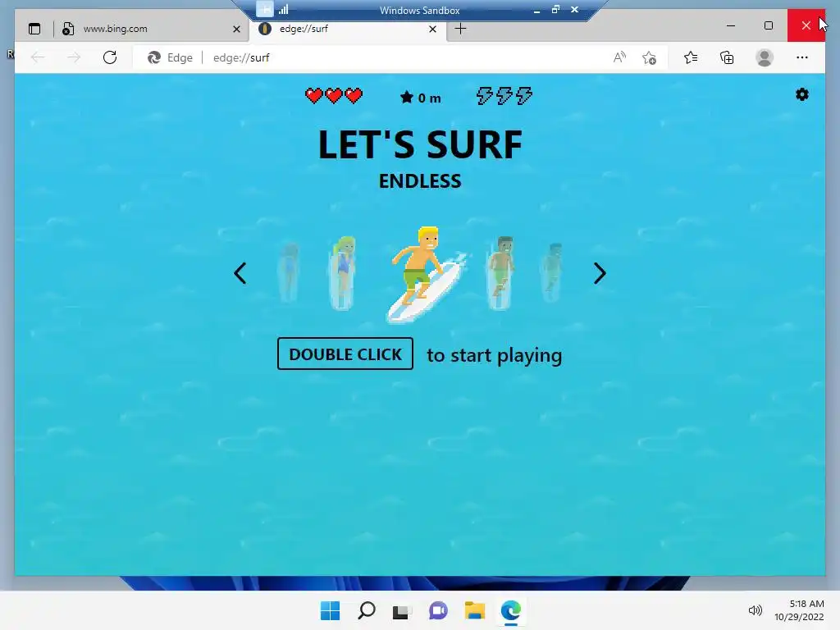The width and height of the screenshot is (840, 630).
Task: Open File Explorer from taskbar
Action: [475, 610]
